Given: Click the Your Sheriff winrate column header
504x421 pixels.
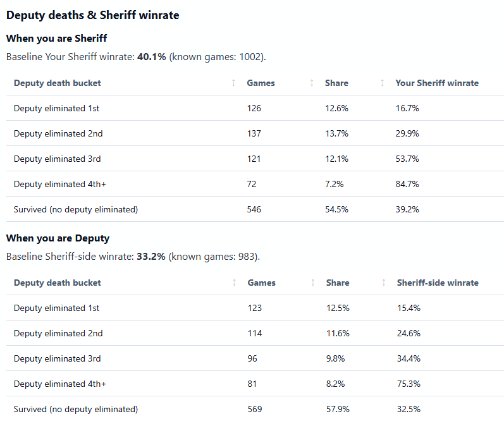Looking at the screenshot, I should pos(437,83).
